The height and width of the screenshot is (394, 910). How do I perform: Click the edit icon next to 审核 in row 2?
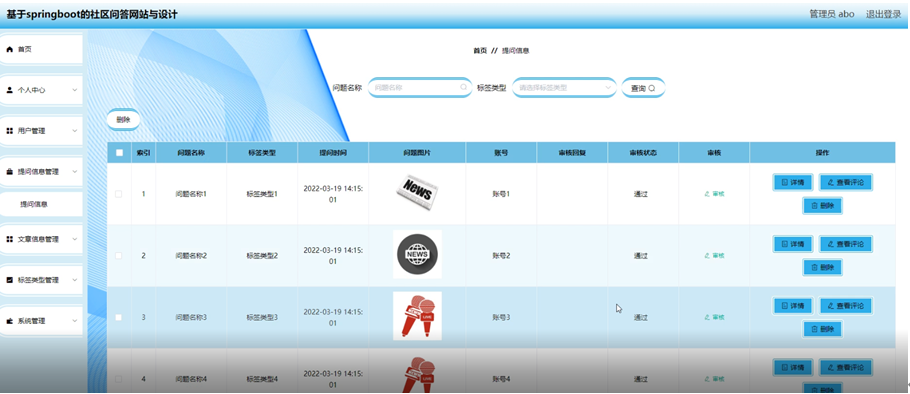point(707,255)
